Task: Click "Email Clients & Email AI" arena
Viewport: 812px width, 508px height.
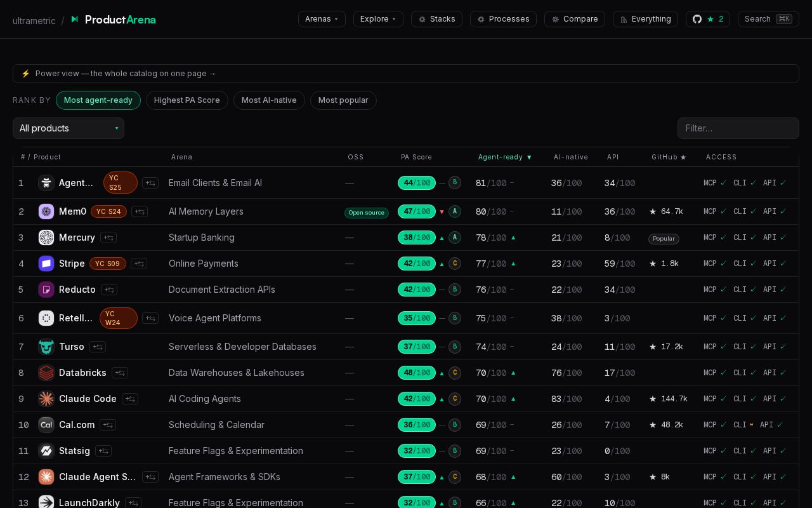Action: point(215,183)
